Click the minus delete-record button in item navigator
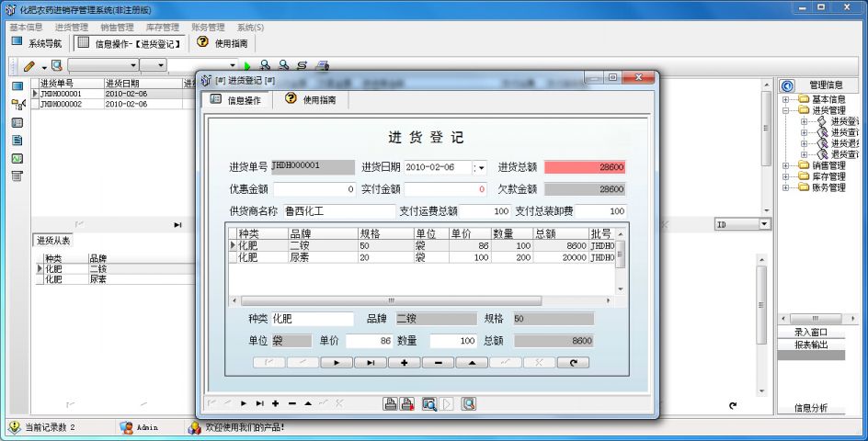 [438, 363]
